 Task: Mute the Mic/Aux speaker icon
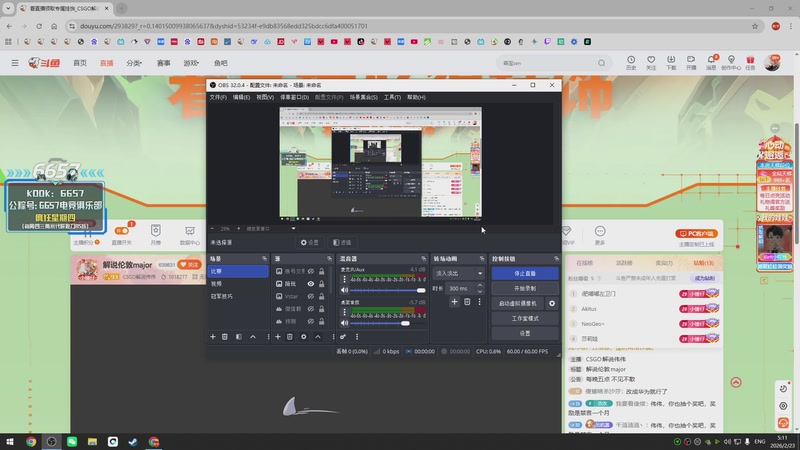coord(344,290)
